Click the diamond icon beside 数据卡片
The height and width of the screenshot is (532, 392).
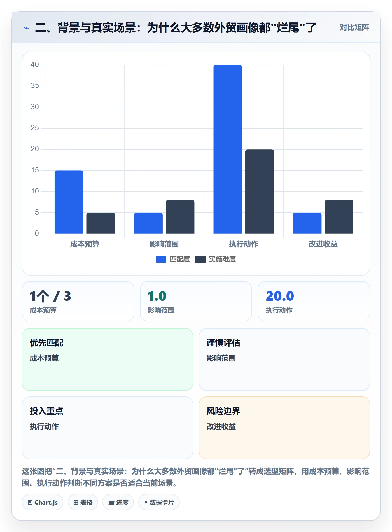[x=146, y=503]
